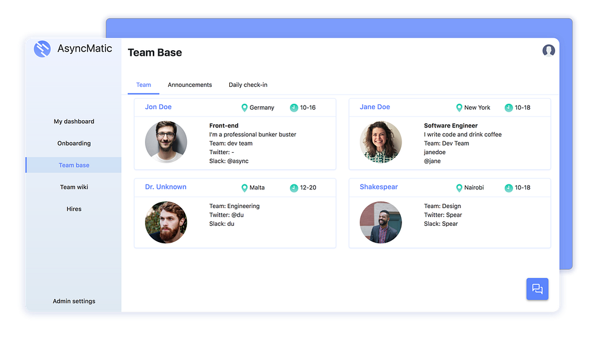Click 'Slack: Spear' text
The height and width of the screenshot is (364, 589).
[441, 224]
